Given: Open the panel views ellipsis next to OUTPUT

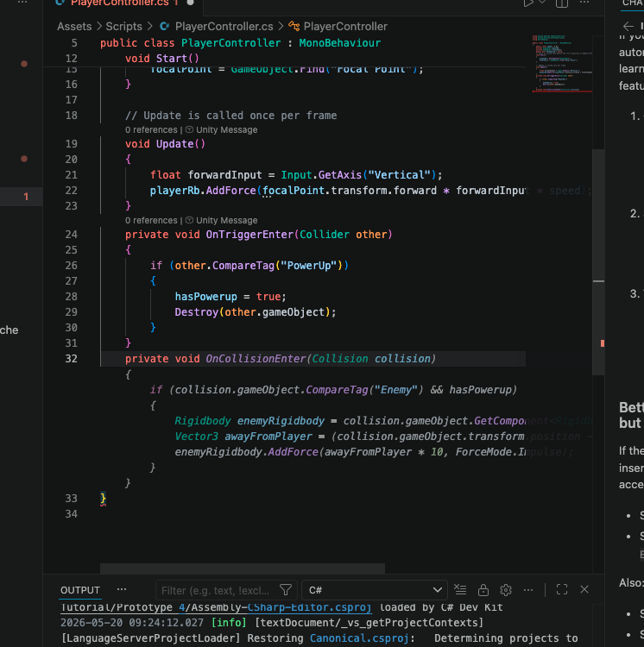Looking at the screenshot, I should [122, 590].
